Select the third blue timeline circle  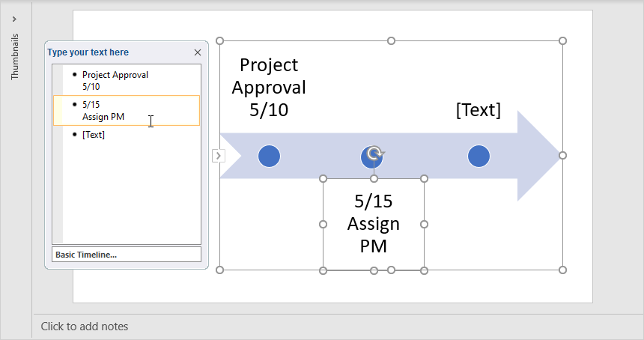pyautogui.click(x=479, y=156)
